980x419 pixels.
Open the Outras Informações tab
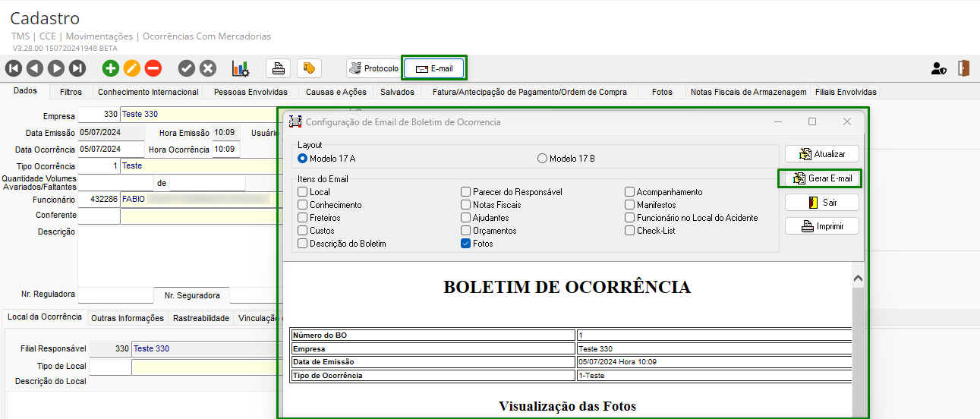128,318
